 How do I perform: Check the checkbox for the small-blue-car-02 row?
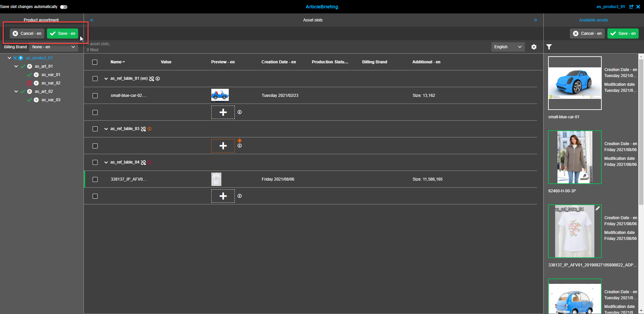click(x=95, y=96)
